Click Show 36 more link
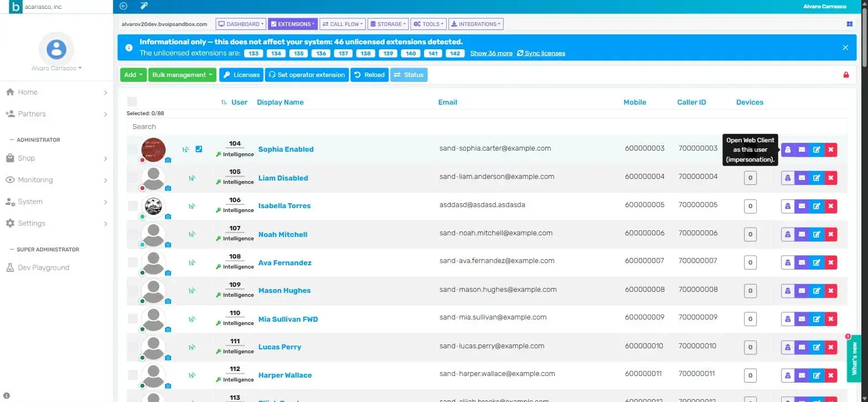Viewport: 868px width, 402px height. point(491,53)
